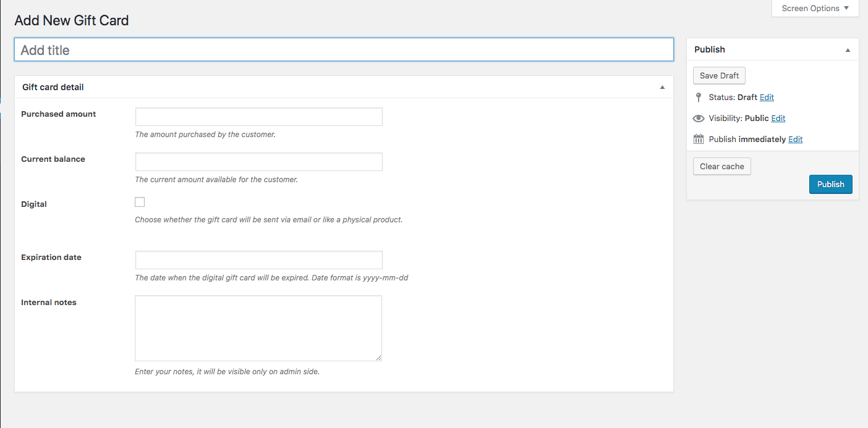
Task: Click the Purchased amount input
Action: pyautogui.click(x=258, y=117)
